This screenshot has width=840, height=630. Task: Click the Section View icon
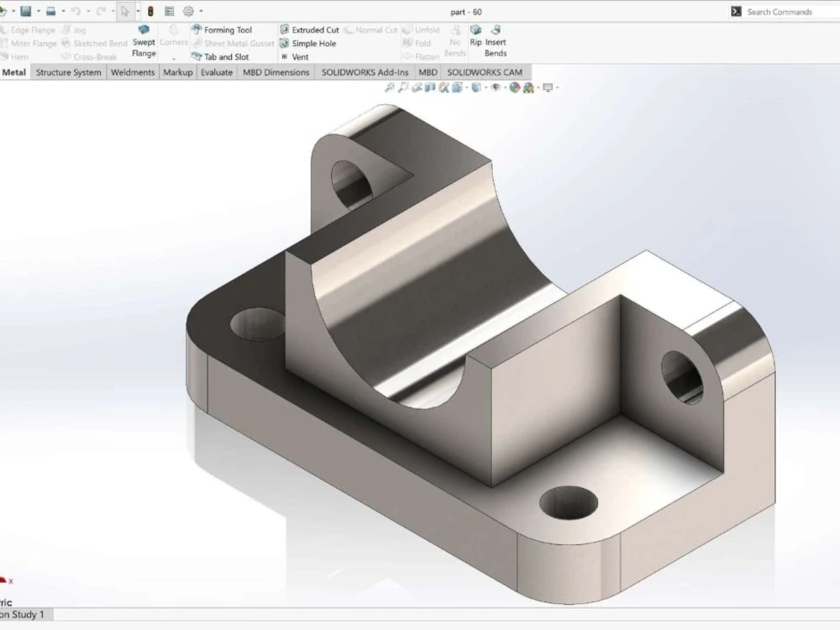[429, 87]
